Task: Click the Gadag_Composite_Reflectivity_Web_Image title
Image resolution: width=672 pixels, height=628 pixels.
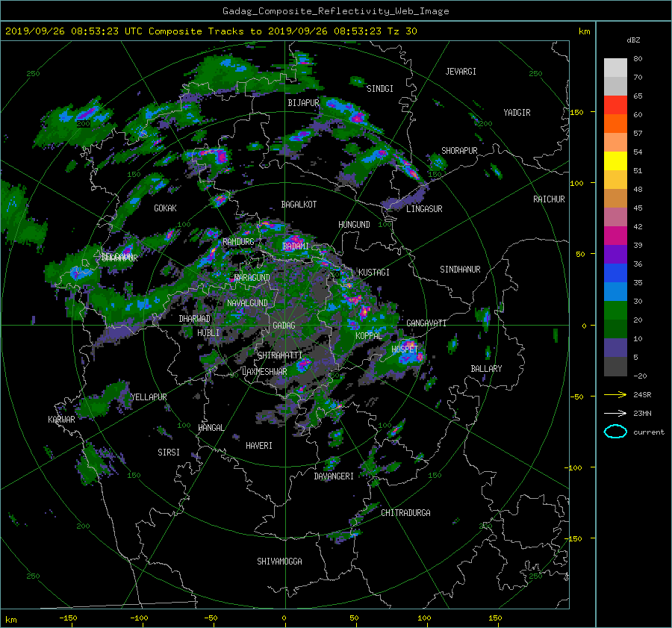Action: pyautogui.click(x=335, y=11)
